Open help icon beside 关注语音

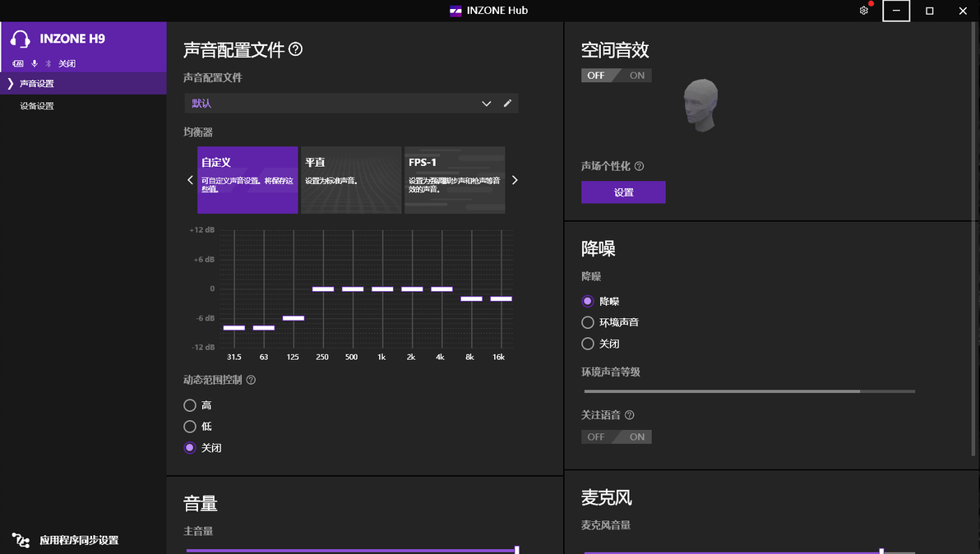click(630, 415)
